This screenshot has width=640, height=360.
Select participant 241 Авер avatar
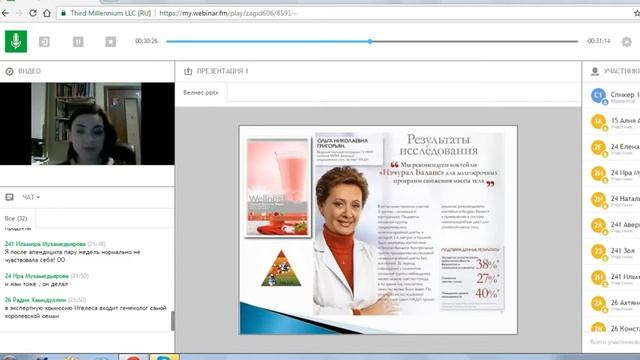pyautogui.click(x=598, y=226)
